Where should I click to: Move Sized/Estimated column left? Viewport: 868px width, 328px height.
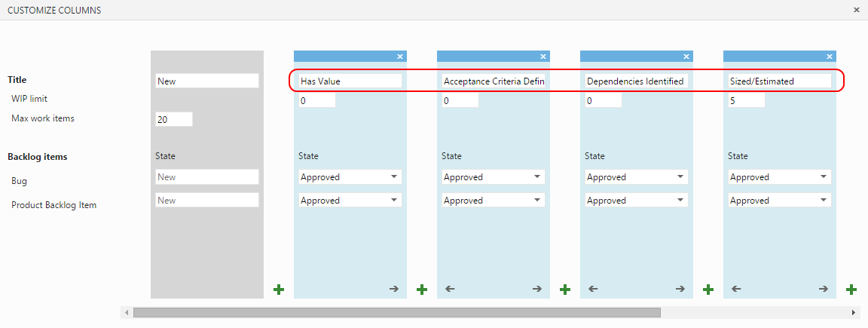pos(736,289)
